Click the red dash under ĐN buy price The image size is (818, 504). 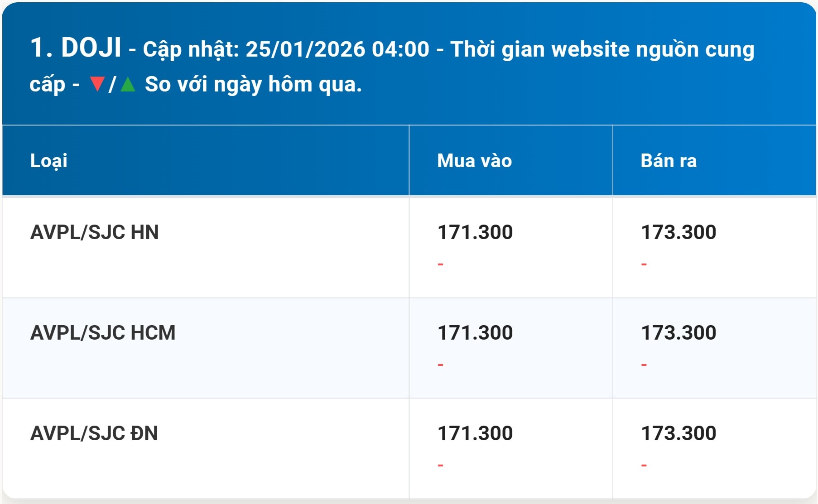(x=440, y=465)
